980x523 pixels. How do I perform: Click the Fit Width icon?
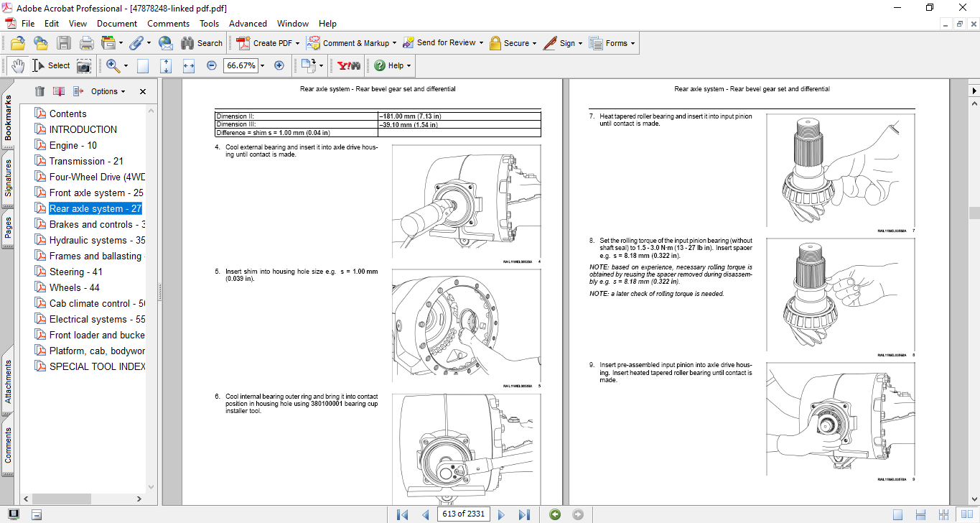pos(189,65)
